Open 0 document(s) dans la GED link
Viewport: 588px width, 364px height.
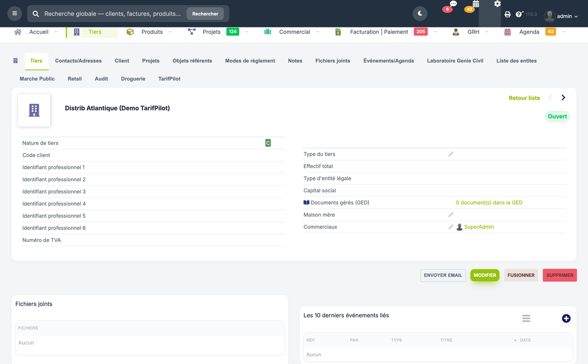(x=489, y=202)
